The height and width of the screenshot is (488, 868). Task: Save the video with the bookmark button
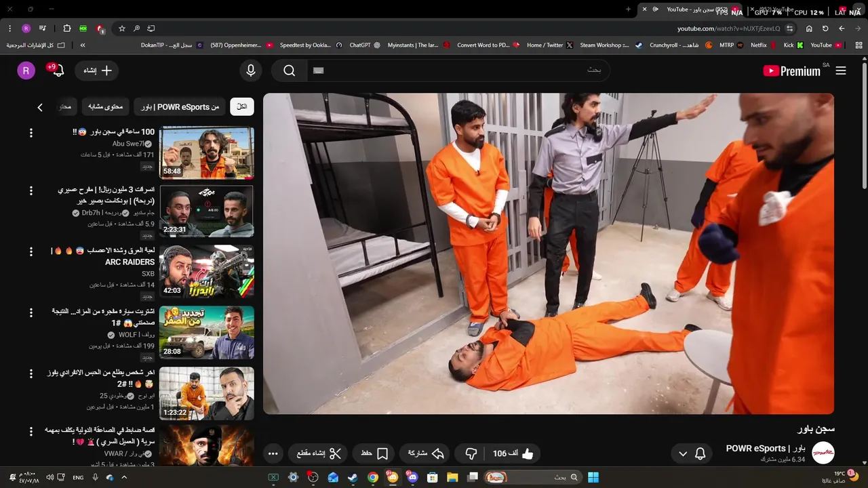[374, 453]
